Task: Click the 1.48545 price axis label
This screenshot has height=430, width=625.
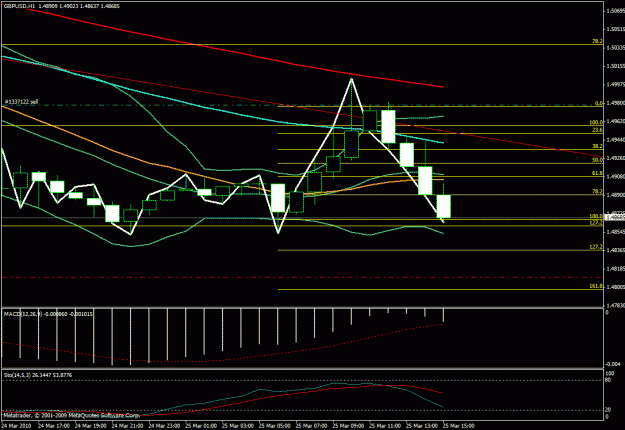Action: coord(615,232)
